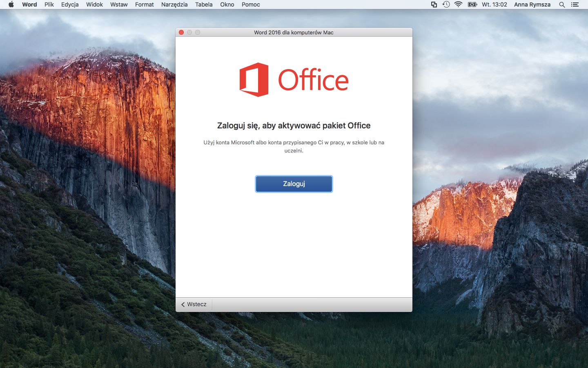The height and width of the screenshot is (368, 588).
Task: Open the Pomoc help menu
Action: (251, 4)
